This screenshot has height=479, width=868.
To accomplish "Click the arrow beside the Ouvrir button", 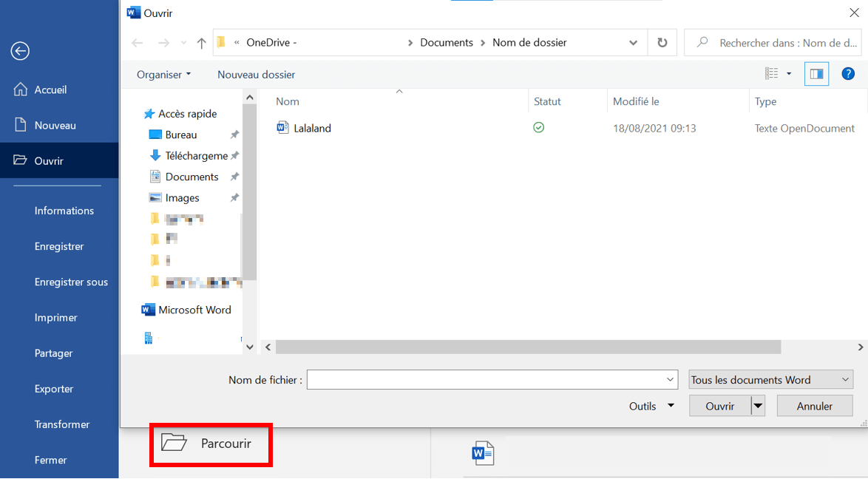I will pos(758,406).
